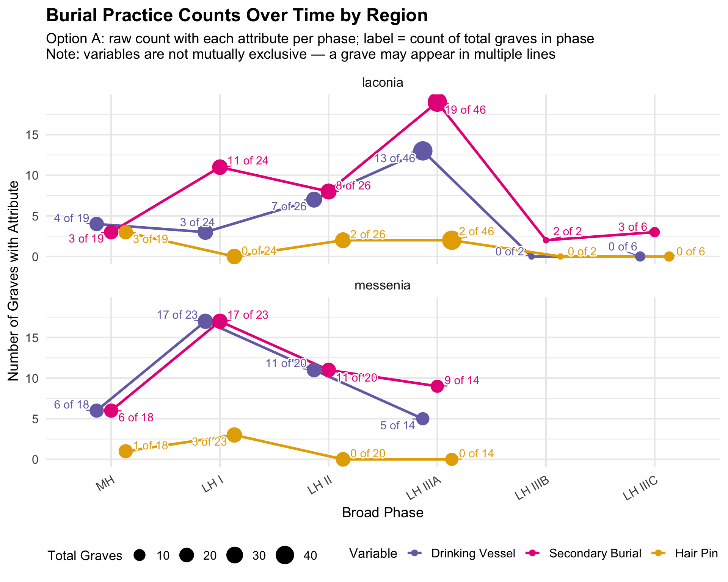Click the chart title "Burial Practice Counts"

tap(237, 16)
